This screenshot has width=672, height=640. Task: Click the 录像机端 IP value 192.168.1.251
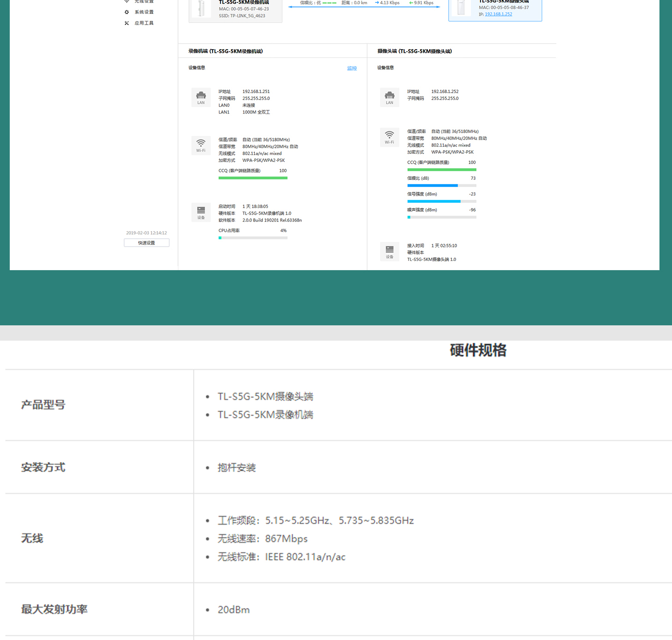click(256, 92)
